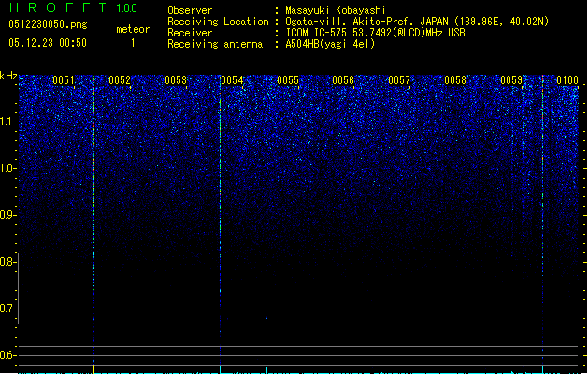Click the HROFFT 1.0.0 title text
Screen dimensions: 588x374
point(74,7)
